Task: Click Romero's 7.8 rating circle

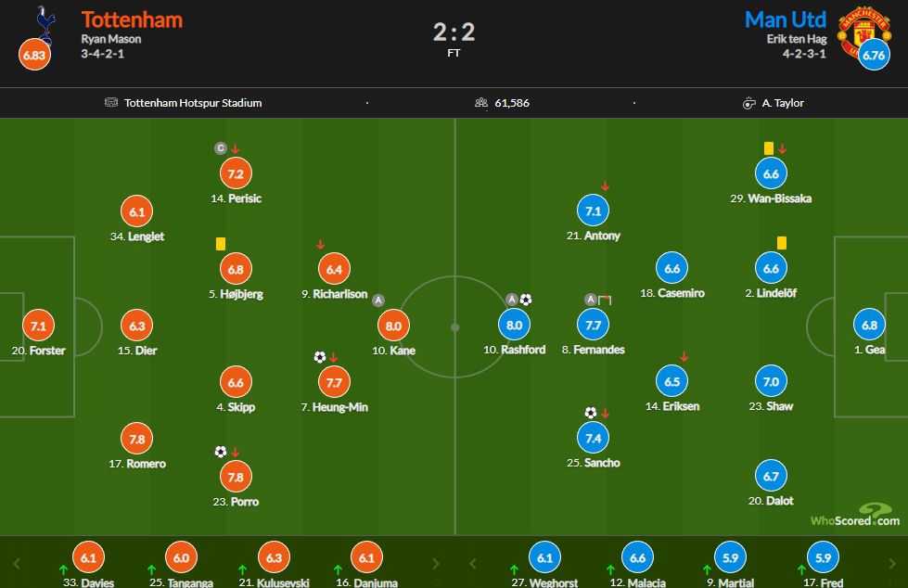Action: (x=136, y=439)
